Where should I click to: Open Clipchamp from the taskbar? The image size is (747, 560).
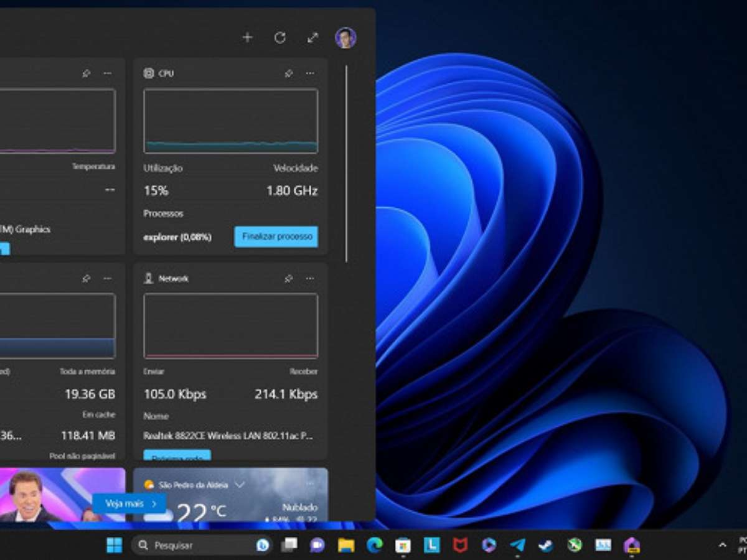pyautogui.click(x=489, y=546)
